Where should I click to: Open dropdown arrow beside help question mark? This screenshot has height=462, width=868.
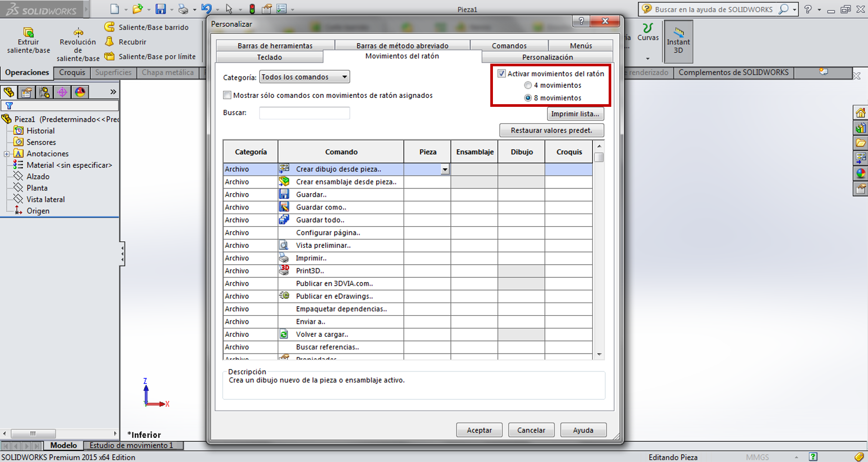(x=819, y=9)
